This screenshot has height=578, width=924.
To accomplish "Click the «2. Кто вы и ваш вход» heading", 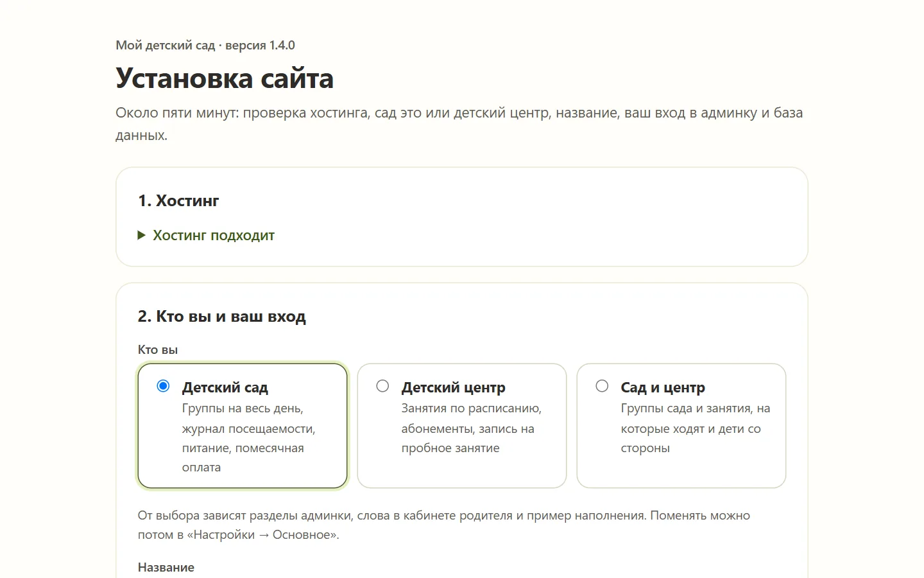I will (222, 317).
